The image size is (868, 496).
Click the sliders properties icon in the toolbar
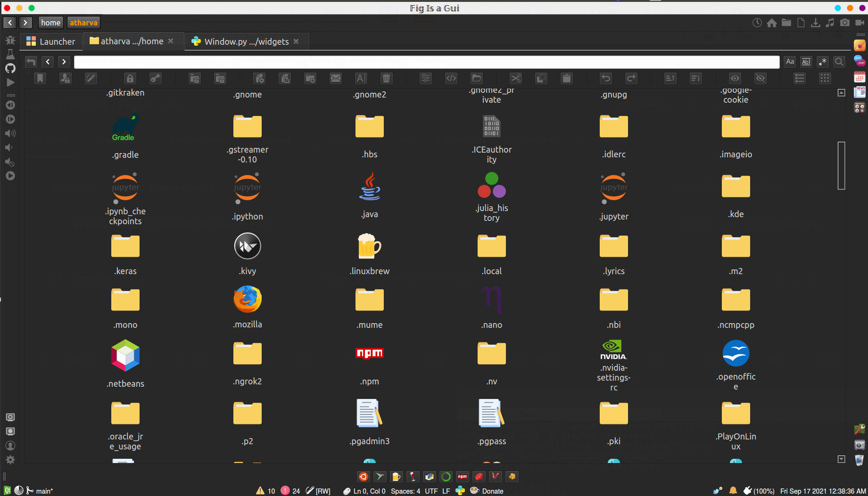pyautogui.click(x=426, y=78)
